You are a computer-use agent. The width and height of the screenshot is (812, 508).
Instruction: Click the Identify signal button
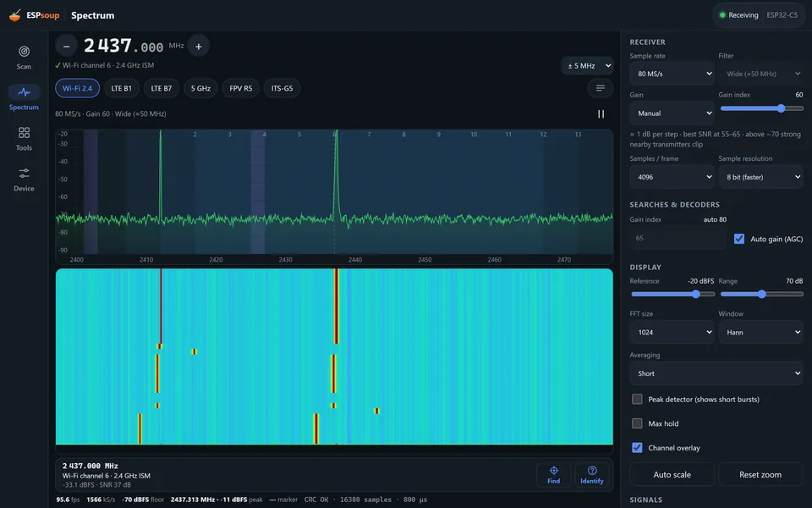pyautogui.click(x=592, y=474)
